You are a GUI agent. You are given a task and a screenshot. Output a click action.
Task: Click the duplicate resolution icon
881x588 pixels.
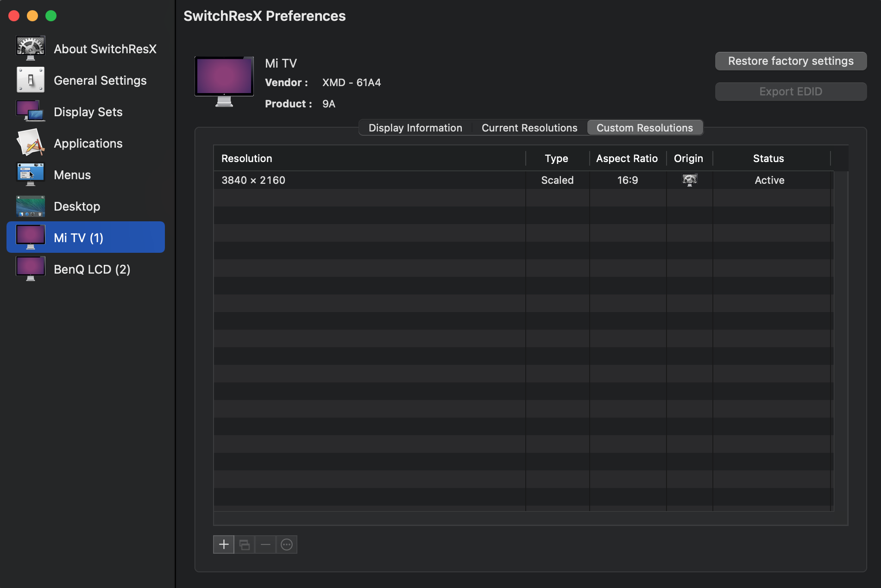coord(245,544)
